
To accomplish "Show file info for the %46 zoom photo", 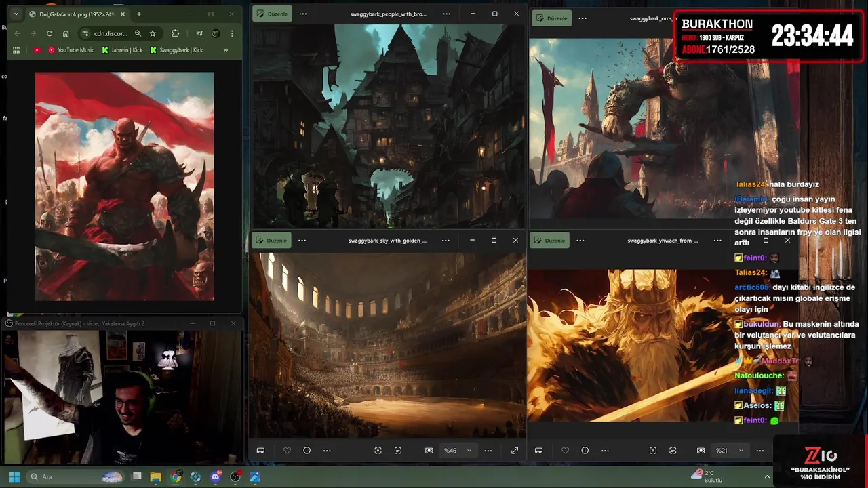I will tap(307, 451).
